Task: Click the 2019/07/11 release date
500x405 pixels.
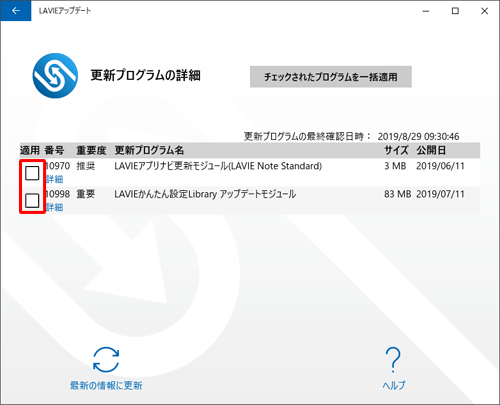Action: tap(440, 194)
